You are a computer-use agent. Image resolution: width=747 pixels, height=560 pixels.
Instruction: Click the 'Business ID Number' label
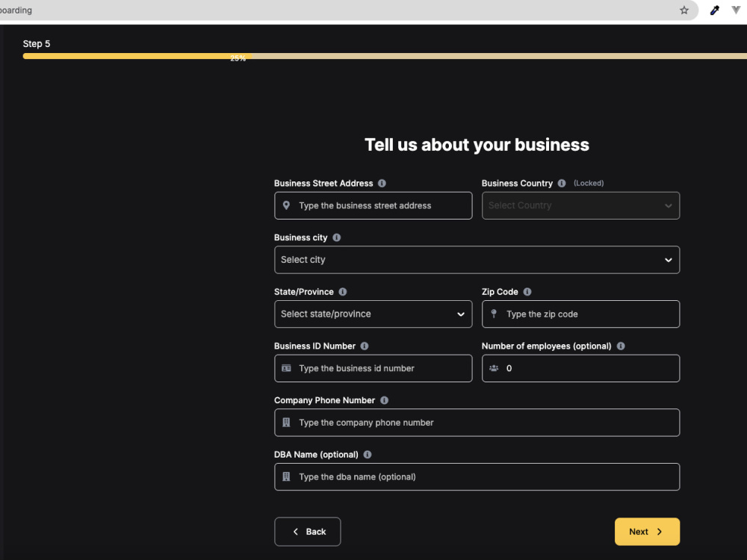click(314, 346)
